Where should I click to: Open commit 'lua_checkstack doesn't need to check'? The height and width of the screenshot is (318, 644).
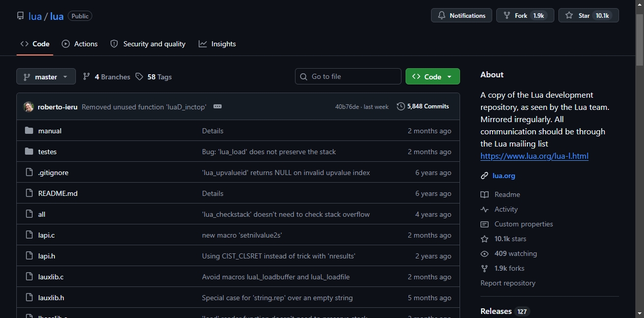(x=286, y=214)
